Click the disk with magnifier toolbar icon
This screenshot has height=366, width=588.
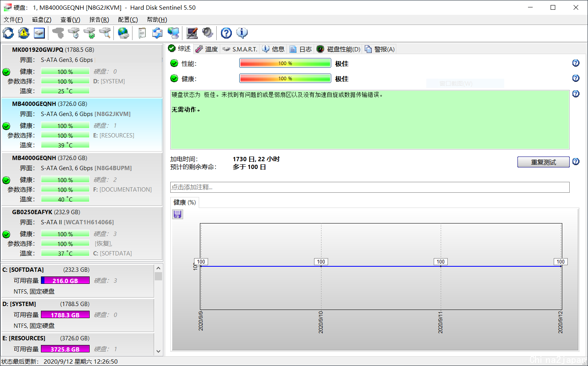coord(105,33)
